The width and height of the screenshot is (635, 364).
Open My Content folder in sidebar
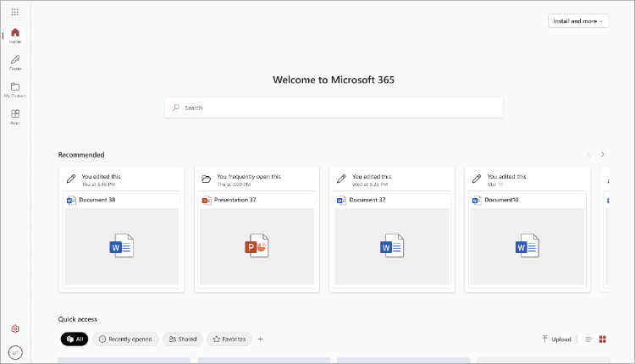click(15, 90)
